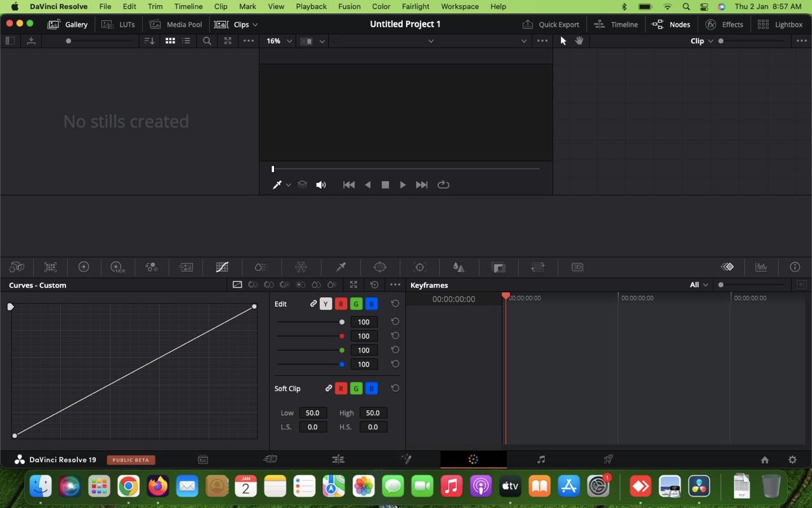Open the Workspace menu
This screenshot has height=508, width=812.
pos(460,6)
